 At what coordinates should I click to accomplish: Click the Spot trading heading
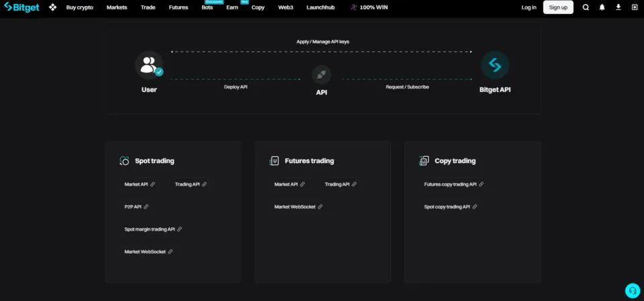[154, 161]
